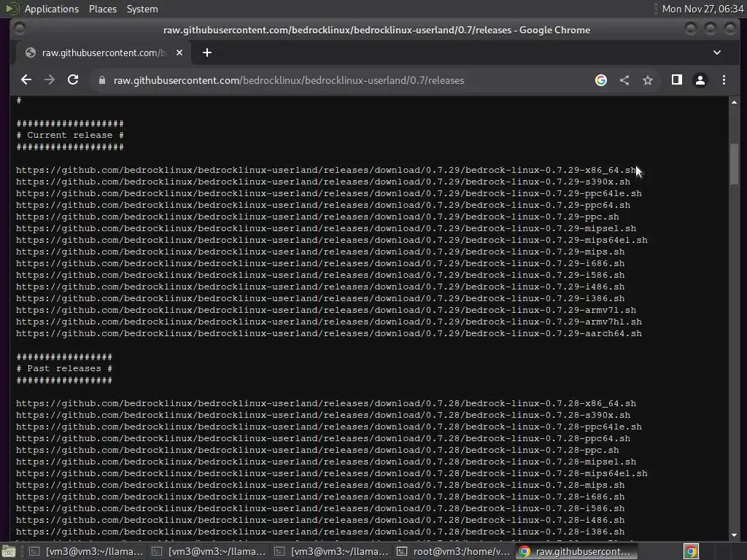Click the 0.7.28 i586.sh URL line
Image resolution: width=747 pixels, height=560 pixels.
(320, 508)
